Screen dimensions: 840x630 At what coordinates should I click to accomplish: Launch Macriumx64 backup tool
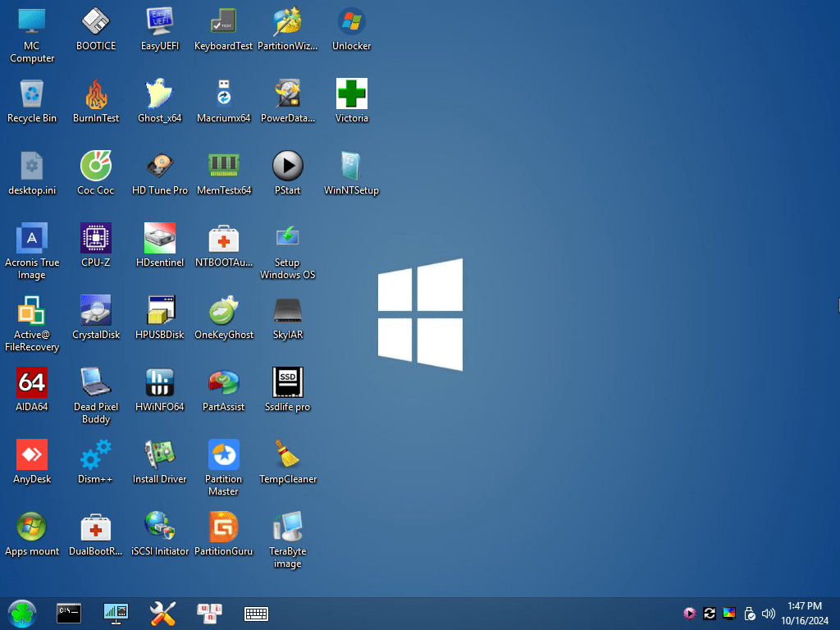[223, 101]
